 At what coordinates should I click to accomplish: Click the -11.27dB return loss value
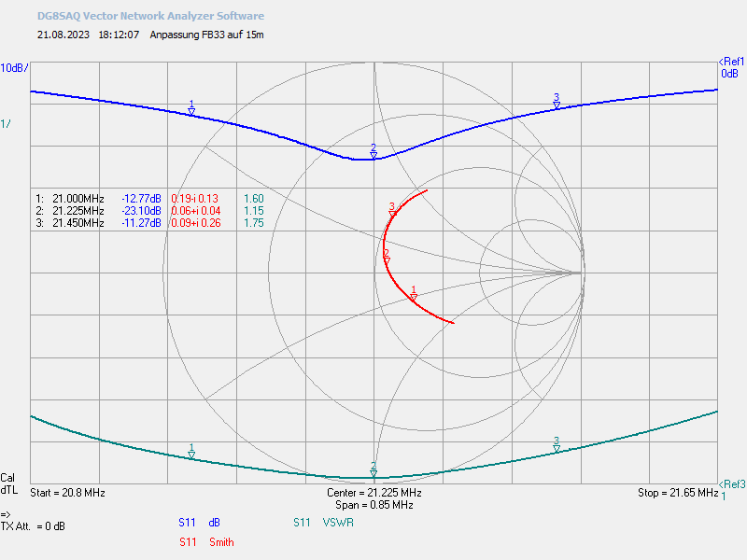[142, 223]
